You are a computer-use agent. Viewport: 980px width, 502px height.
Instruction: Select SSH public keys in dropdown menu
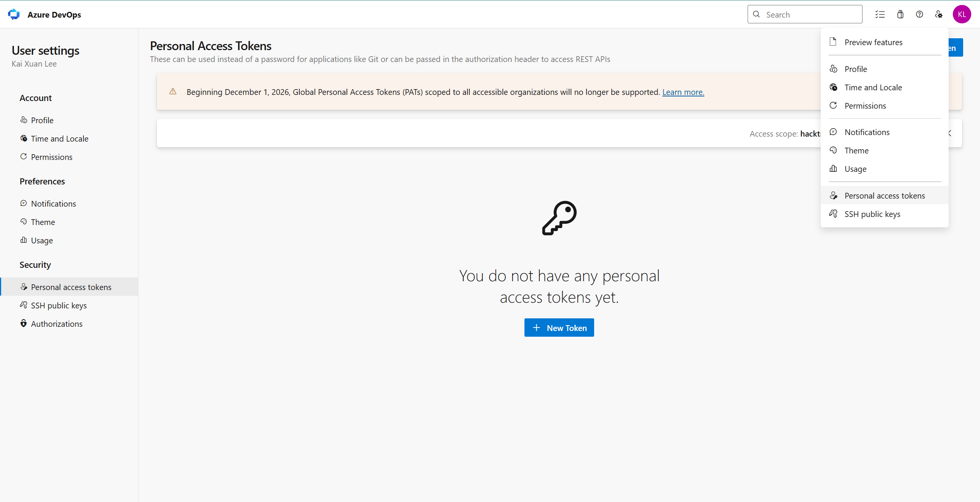coord(885,214)
